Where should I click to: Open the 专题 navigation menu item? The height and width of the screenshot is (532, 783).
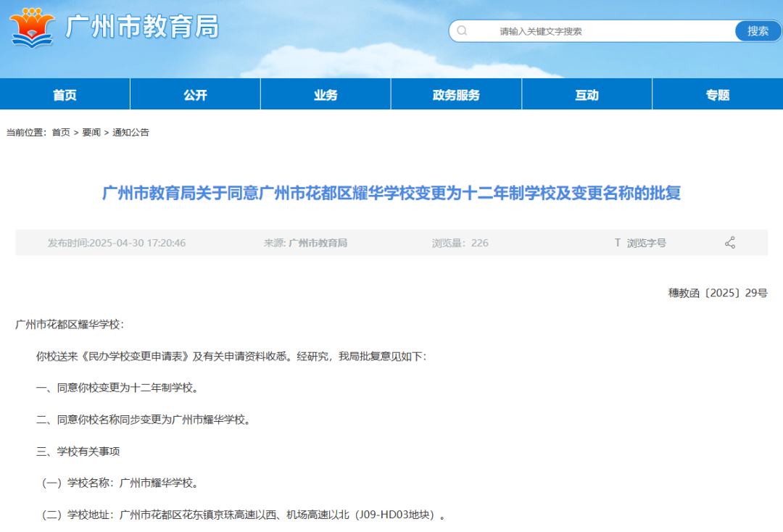[717, 95]
